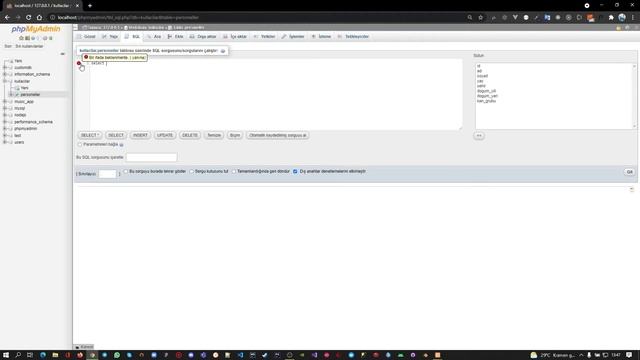Screen dimensions: 640x360
Task: Click the Git button to run query
Action: 629,172
